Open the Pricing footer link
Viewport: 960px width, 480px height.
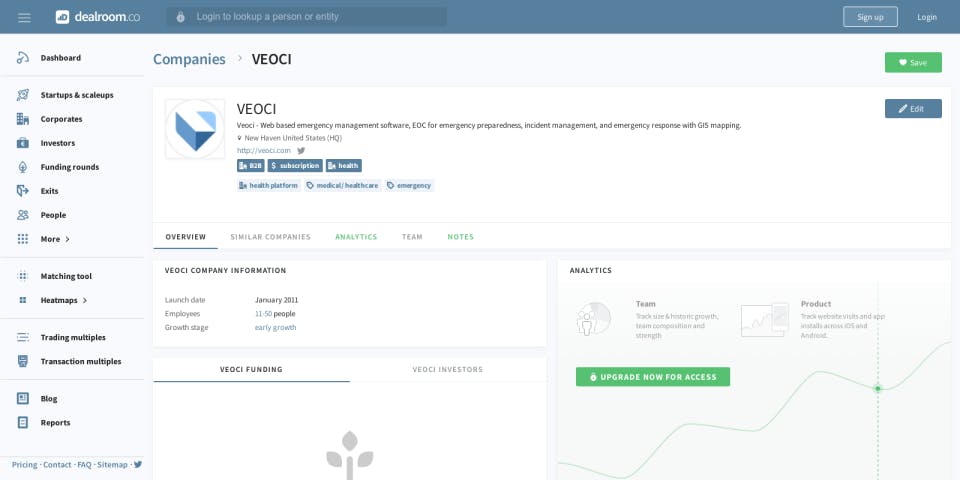coord(24,465)
